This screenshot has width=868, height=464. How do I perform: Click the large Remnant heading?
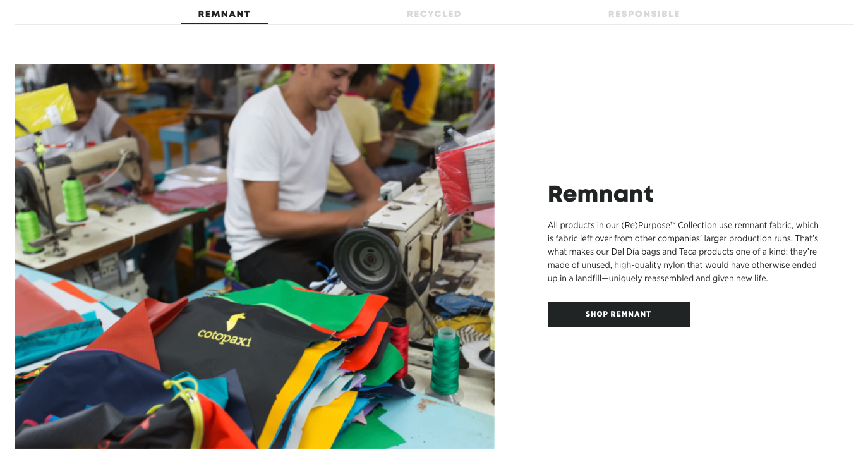(600, 193)
